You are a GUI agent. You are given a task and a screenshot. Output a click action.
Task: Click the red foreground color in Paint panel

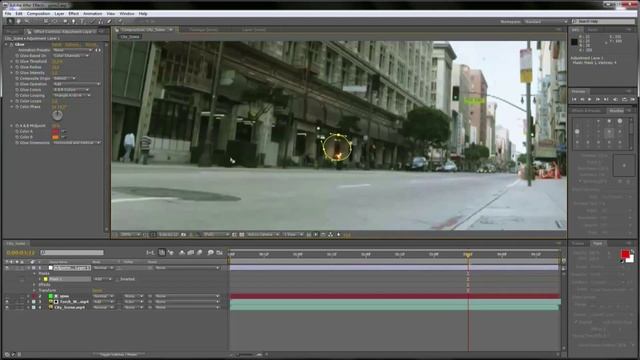624,254
